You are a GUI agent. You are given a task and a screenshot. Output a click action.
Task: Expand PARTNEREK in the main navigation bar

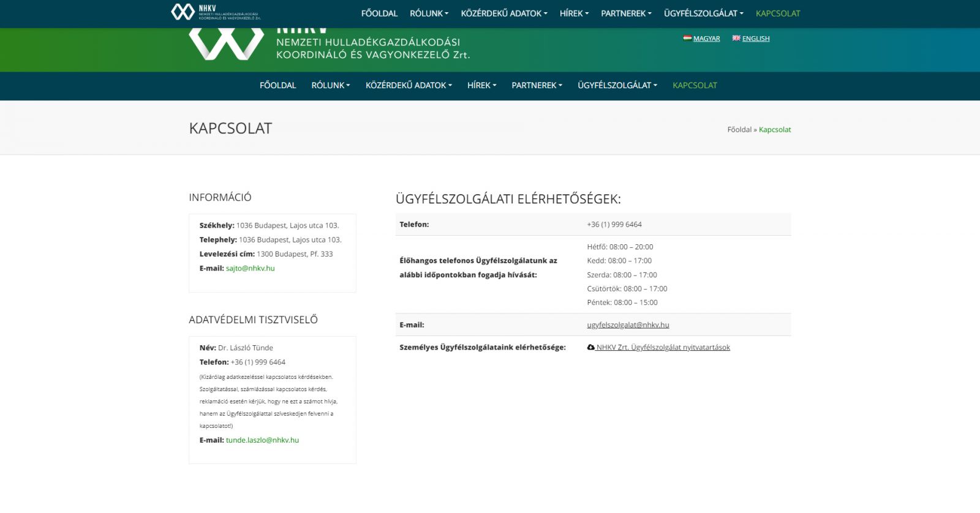click(x=537, y=86)
